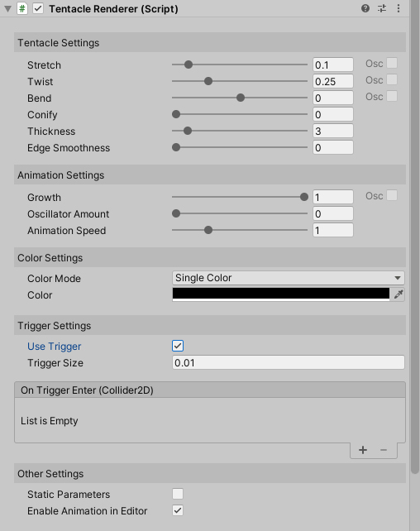Click the Growth value field
The width and height of the screenshot is (420, 531).
pyautogui.click(x=333, y=197)
